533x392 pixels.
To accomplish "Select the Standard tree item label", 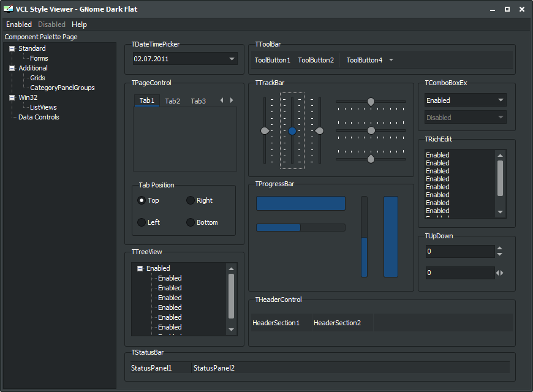I will point(32,48).
